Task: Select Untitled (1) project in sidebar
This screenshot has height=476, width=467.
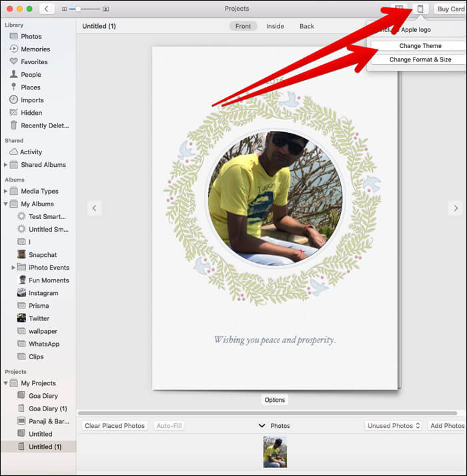Action: [39, 447]
